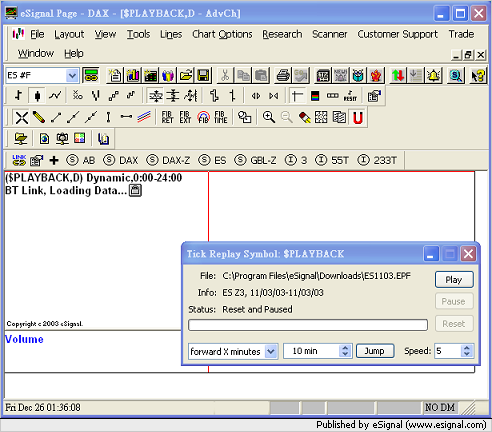492x432 pixels.
Task: Open the File menu
Action: point(37,34)
